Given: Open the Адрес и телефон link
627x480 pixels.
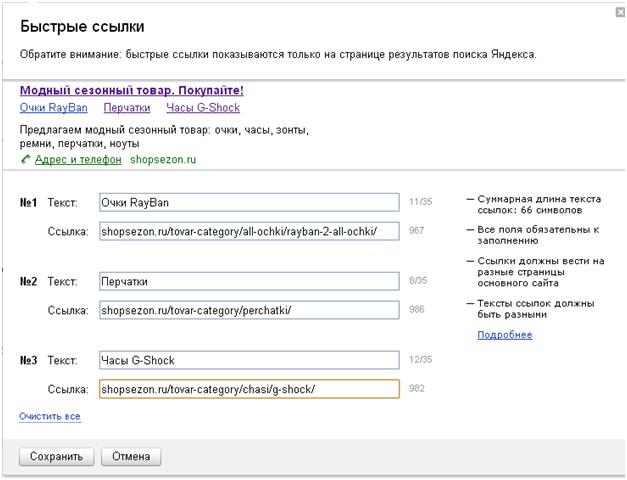Looking at the screenshot, I should point(78,159).
